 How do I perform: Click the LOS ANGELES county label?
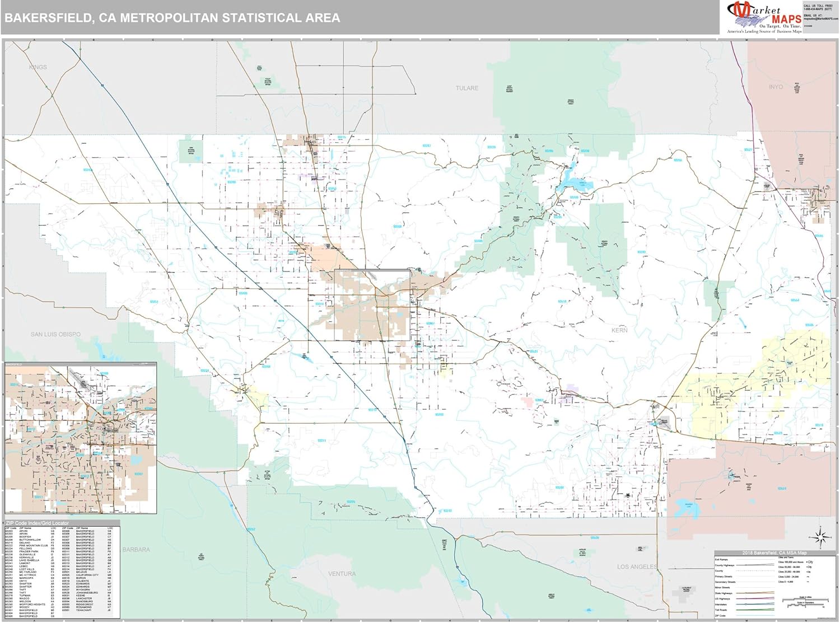click(637, 566)
